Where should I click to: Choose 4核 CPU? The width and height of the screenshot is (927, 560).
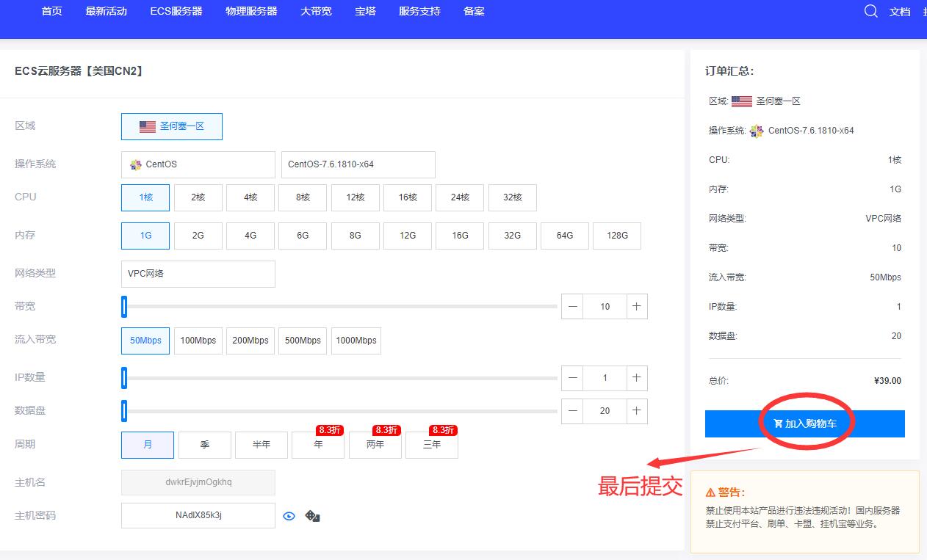tap(250, 197)
